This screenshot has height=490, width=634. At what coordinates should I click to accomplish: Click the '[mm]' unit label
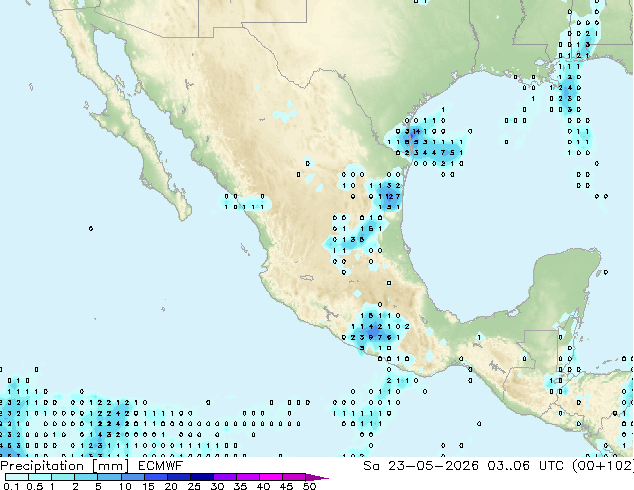click(110, 466)
